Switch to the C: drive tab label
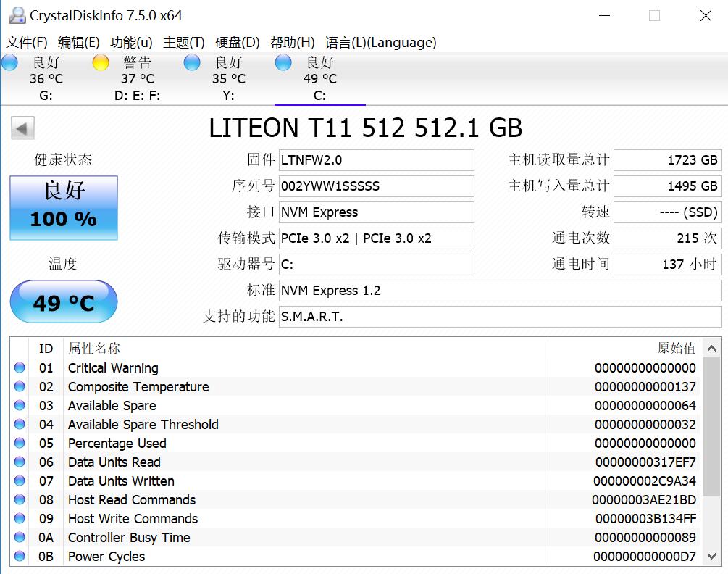Image resolution: width=728 pixels, height=574 pixels. click(319, 96)
